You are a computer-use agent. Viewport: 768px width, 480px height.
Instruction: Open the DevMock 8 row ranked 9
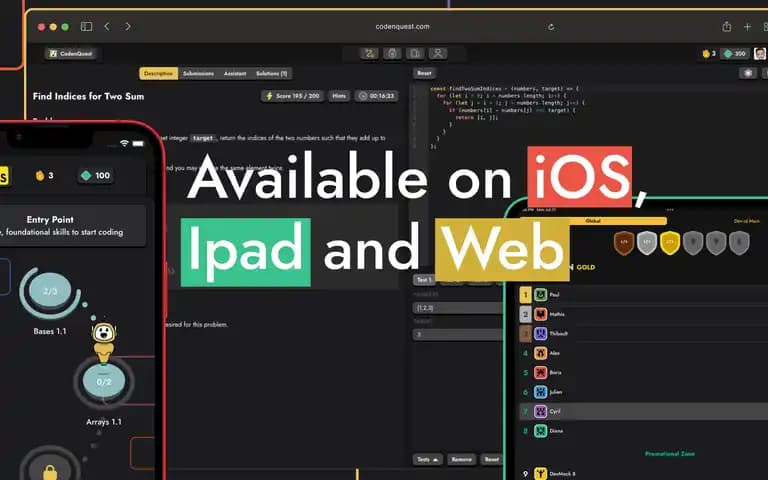pyautogui.click(x=644, y=474)
